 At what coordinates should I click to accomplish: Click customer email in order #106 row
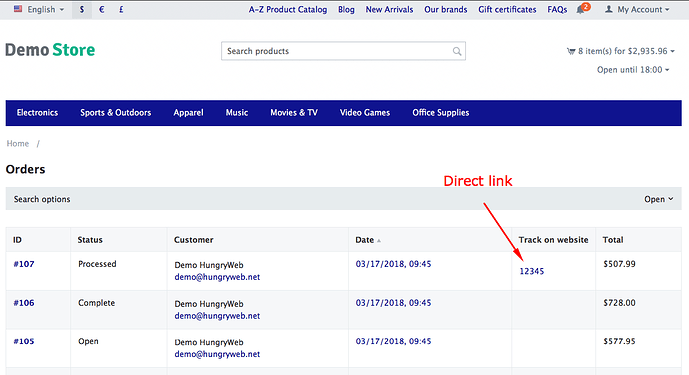[217, 316]
